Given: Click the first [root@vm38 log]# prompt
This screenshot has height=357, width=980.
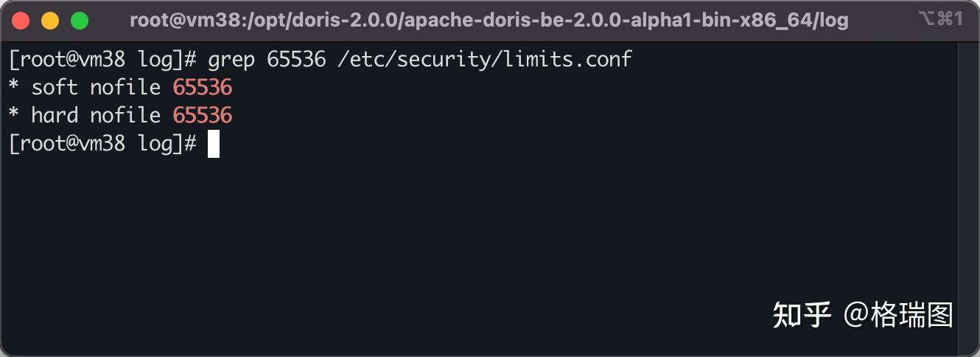Looking at the screenshot, I should pyautogui.click(x=102, y=59).
